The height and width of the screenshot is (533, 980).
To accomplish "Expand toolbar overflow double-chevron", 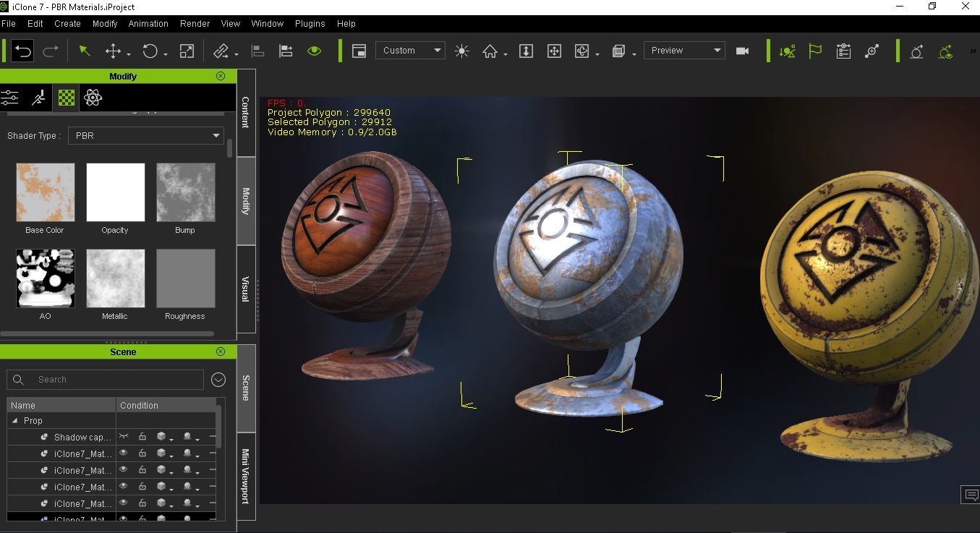I will click(973, 51).
